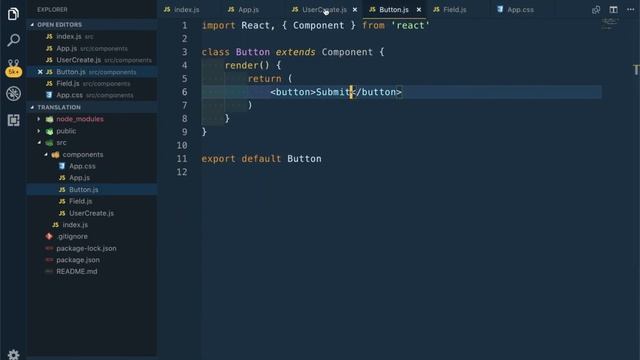Click the git icon beside .gitignore

point(49,236)
